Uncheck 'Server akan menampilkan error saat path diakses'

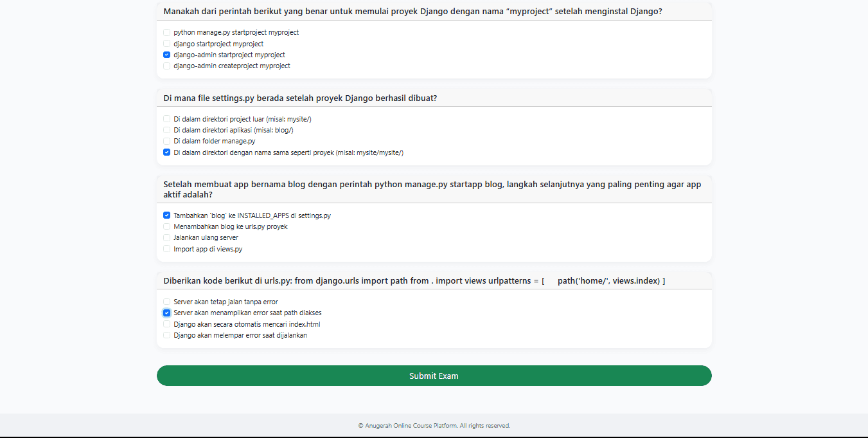tap(167, 313)
